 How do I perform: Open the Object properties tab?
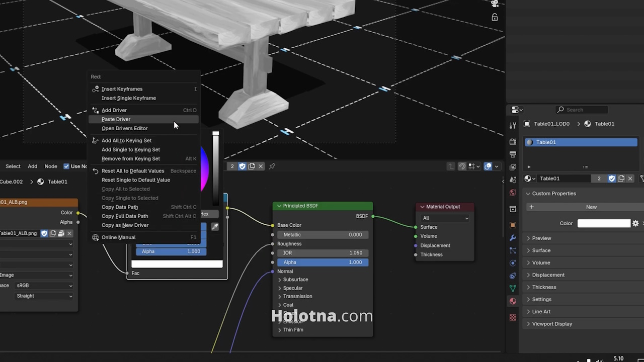click(513, 225)
